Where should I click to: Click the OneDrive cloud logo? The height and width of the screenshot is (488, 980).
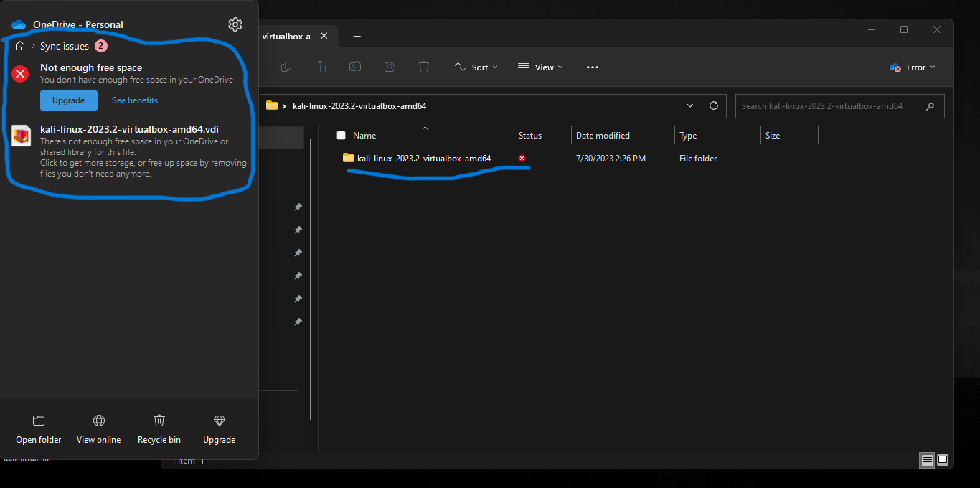[19, 24]
